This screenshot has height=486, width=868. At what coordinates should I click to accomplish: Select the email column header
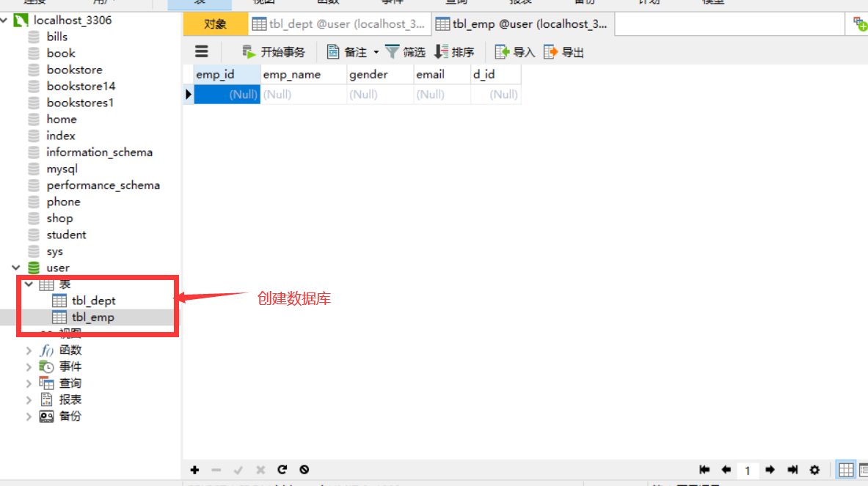coord(442,74)
